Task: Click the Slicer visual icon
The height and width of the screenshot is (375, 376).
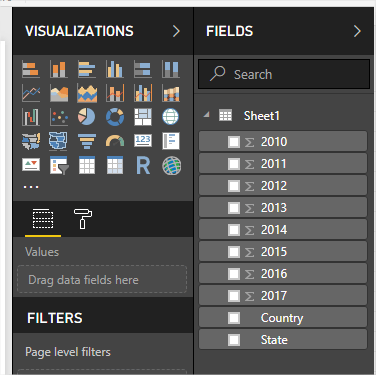Action: (59, 165)
